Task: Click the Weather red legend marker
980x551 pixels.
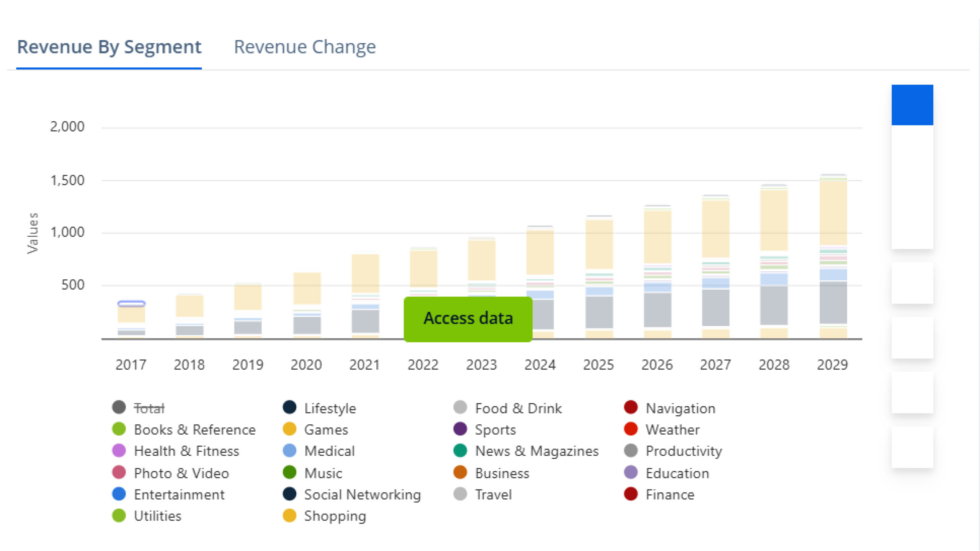Action: [x=630, y=429]
